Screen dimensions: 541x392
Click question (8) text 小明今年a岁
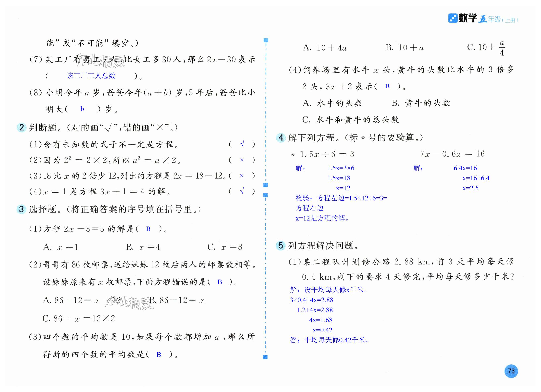(x=142, y=92)
